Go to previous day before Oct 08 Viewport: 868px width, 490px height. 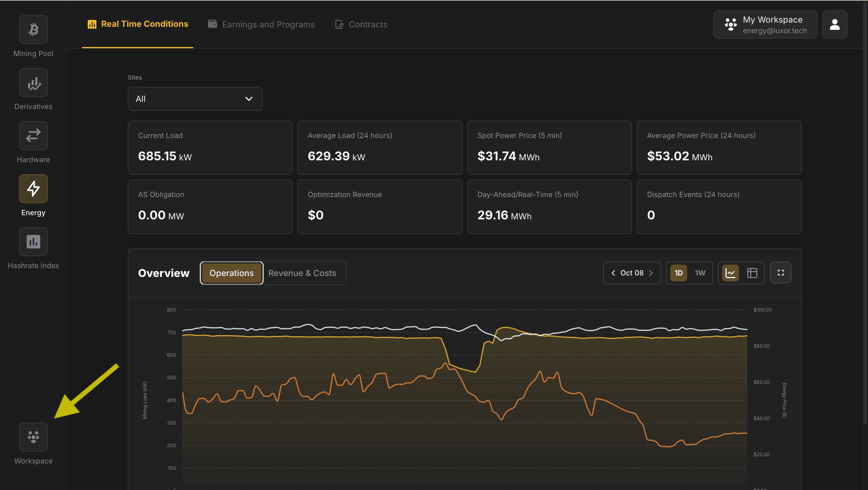pyautogui.click(x=613, y=273)
